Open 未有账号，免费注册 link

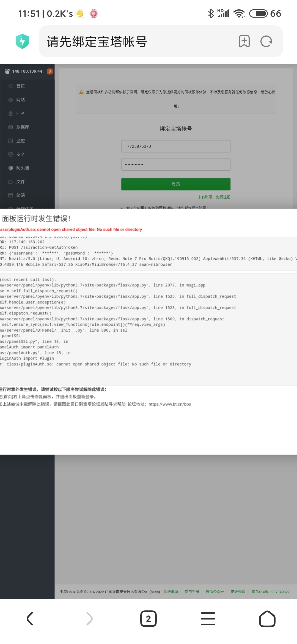[x=214, y=197]
